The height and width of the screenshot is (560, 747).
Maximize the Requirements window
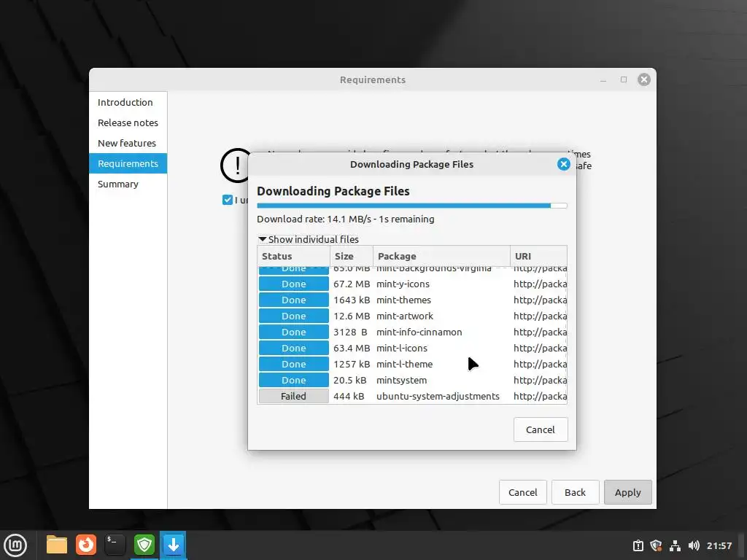(x=624, y=79)
